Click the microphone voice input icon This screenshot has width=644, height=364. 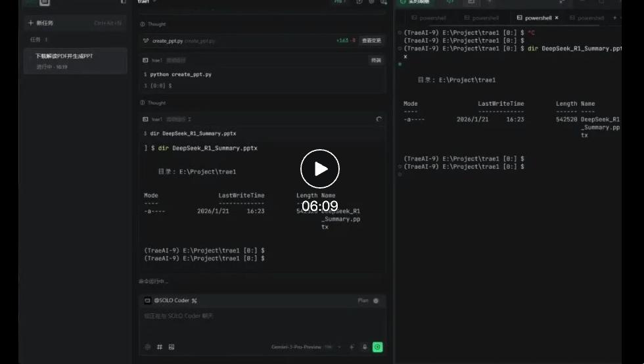tap(364, 347)
